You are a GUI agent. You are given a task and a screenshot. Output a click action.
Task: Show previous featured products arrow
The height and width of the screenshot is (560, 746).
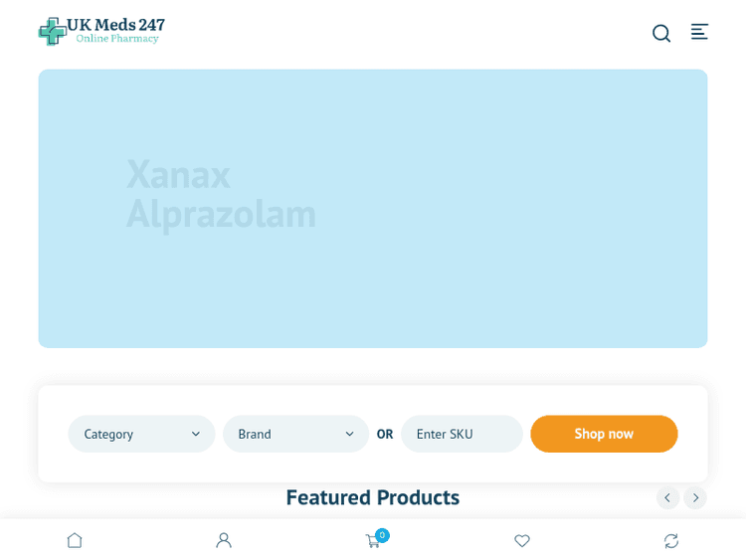coord(667,497)
